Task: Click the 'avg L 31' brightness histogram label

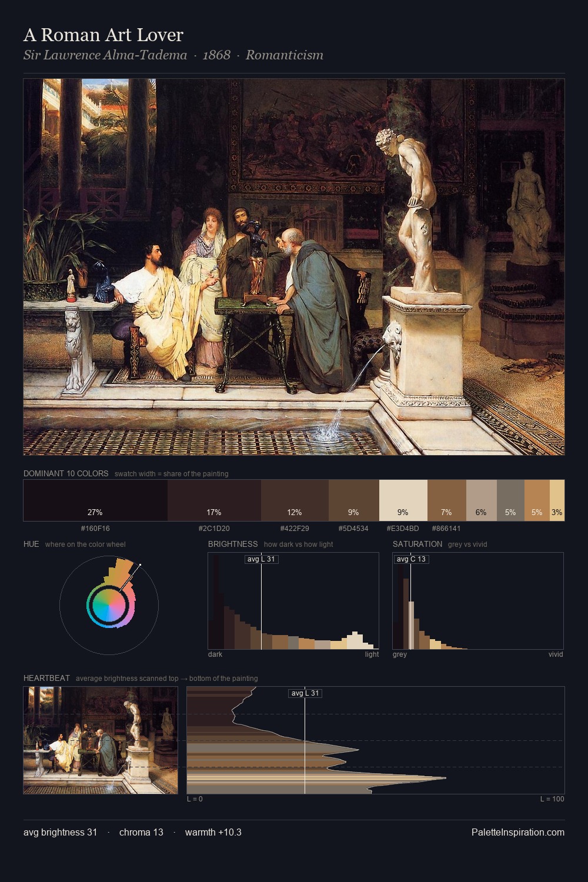Action: (261, 559)
